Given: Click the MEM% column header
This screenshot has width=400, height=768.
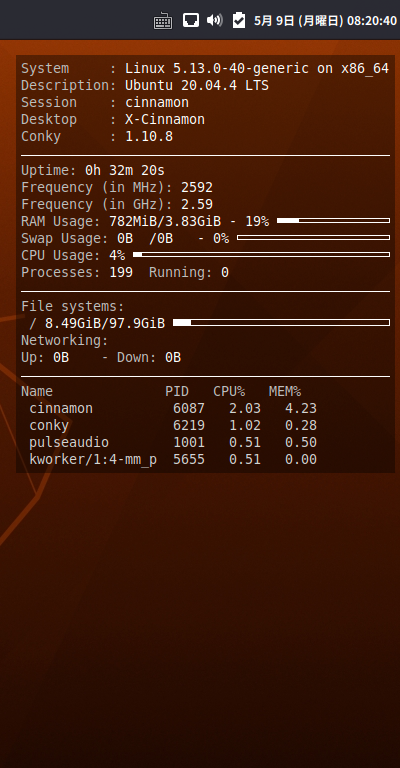Looking at the screenshot, I should (x=284, y=391).
